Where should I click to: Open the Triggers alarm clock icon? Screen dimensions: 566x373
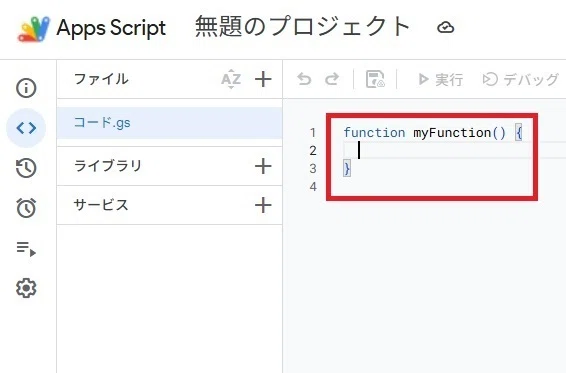click(x=26, y=208)
